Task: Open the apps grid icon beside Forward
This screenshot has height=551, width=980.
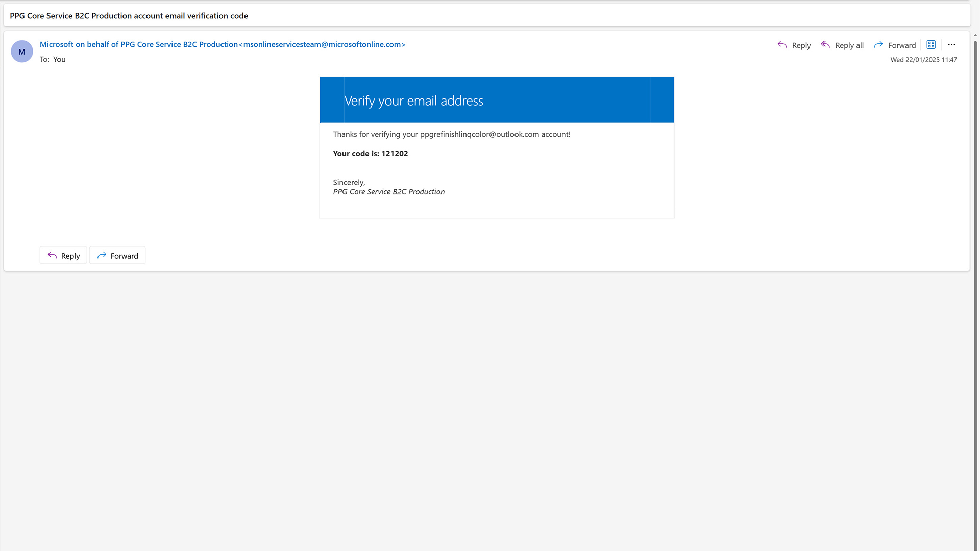Action: tap(931, 45)
